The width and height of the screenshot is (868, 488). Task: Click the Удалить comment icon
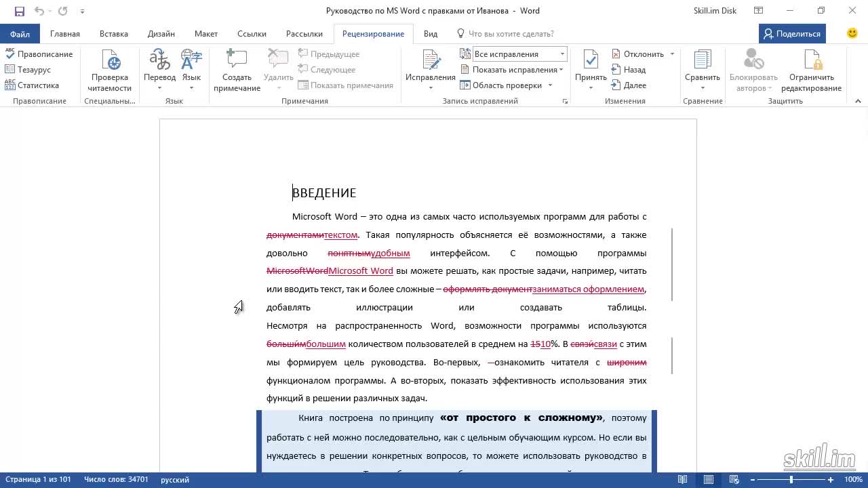278,60
